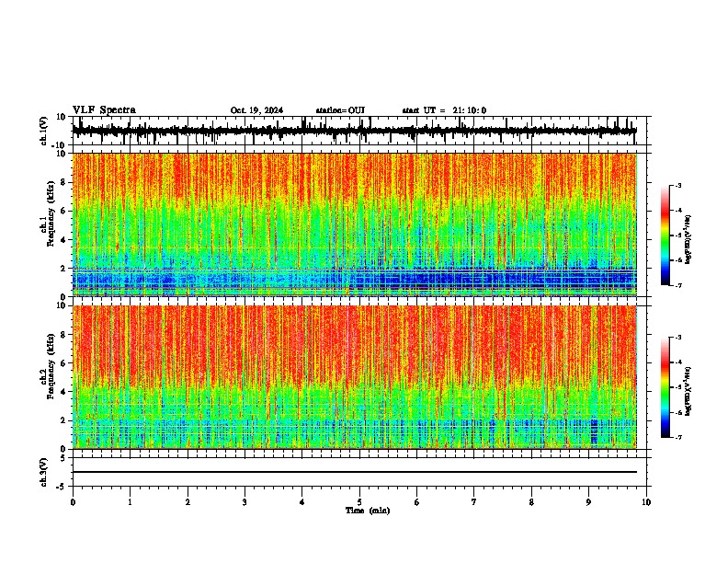Click the time axis tick label "10"
The width and height of the screenshot is (728, 563).
[646, 502]
